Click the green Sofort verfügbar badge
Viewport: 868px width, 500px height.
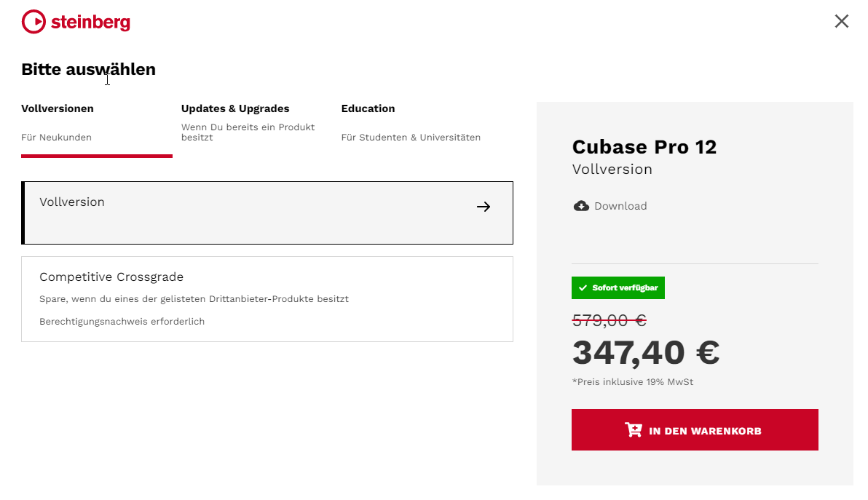(x=618, y=288)
